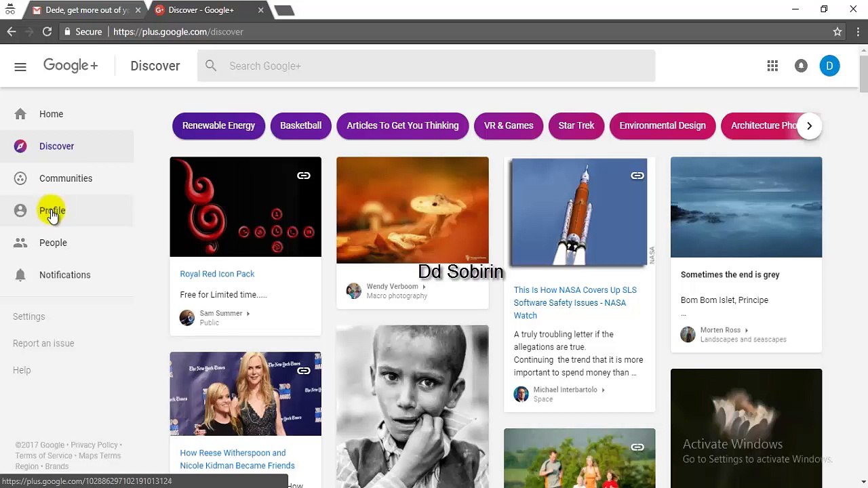Viewport: 868px width, 488px height.
Task: Click the Discover compass icon
Action: click(x=20, y=146)
